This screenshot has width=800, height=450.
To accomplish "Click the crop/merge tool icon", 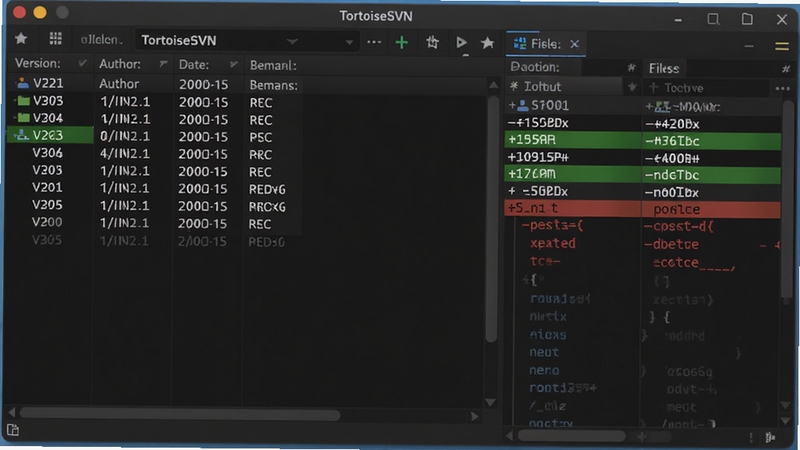I will coord(432,42).
